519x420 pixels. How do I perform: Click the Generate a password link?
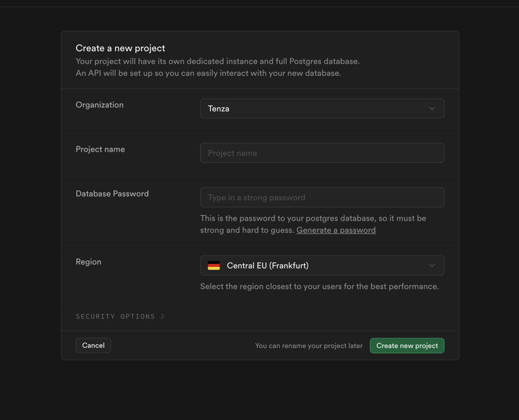336,230
